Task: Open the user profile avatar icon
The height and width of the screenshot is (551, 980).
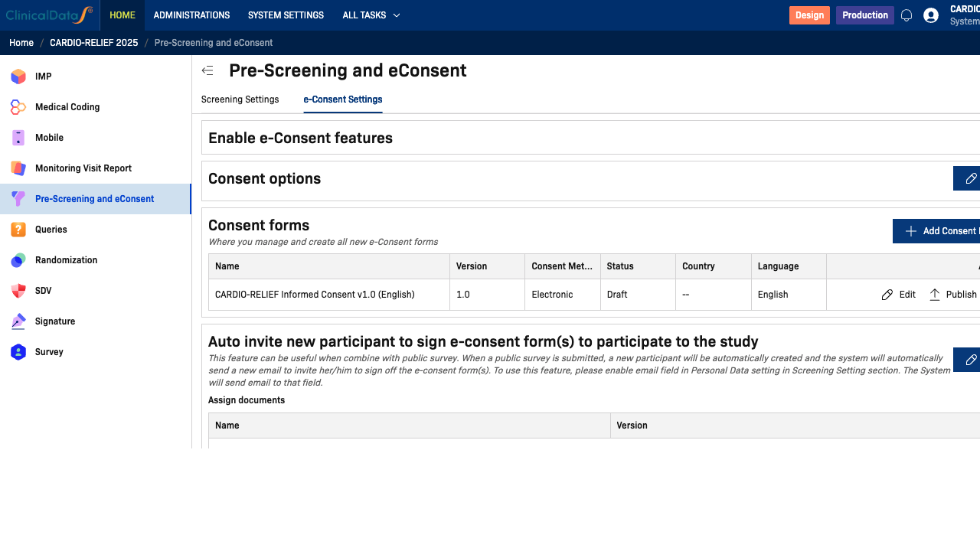Action: coord(930,15)
